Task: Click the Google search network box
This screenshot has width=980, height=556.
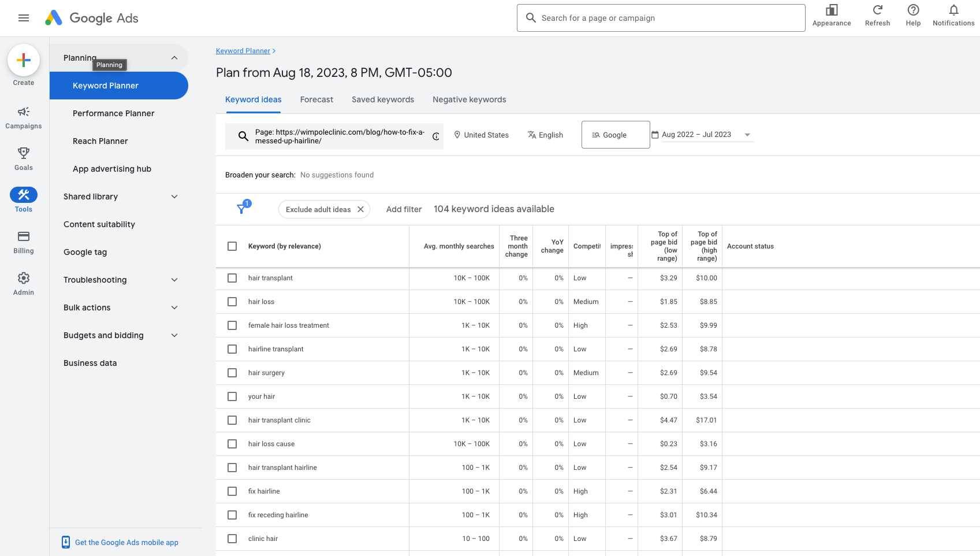Action: 616,135
